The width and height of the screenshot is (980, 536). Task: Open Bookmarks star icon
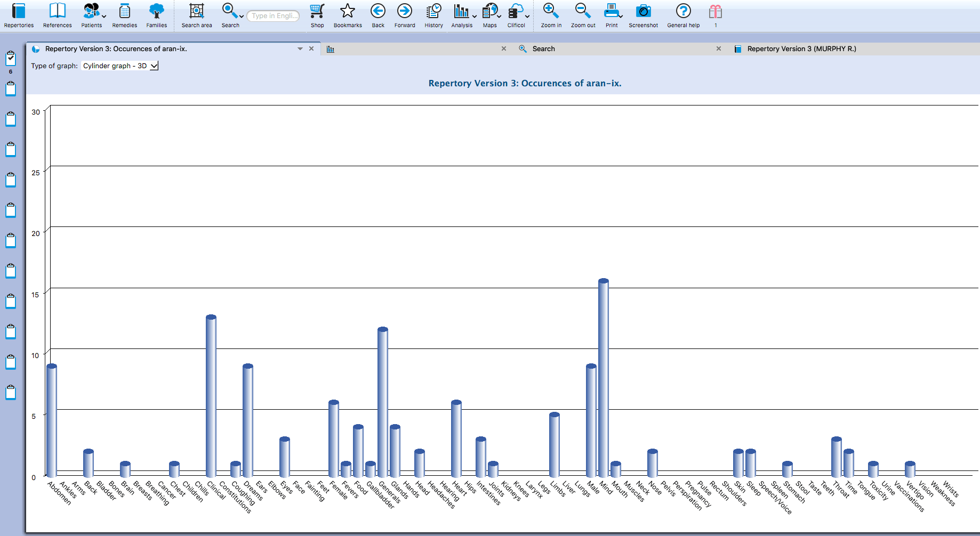point(348,15)
